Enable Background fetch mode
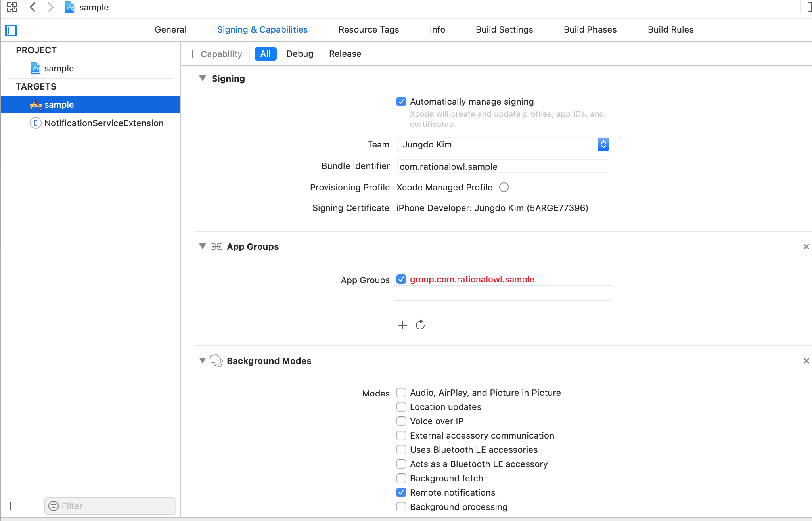The width and height of the screenshot is (812, 521). [401, 478]
